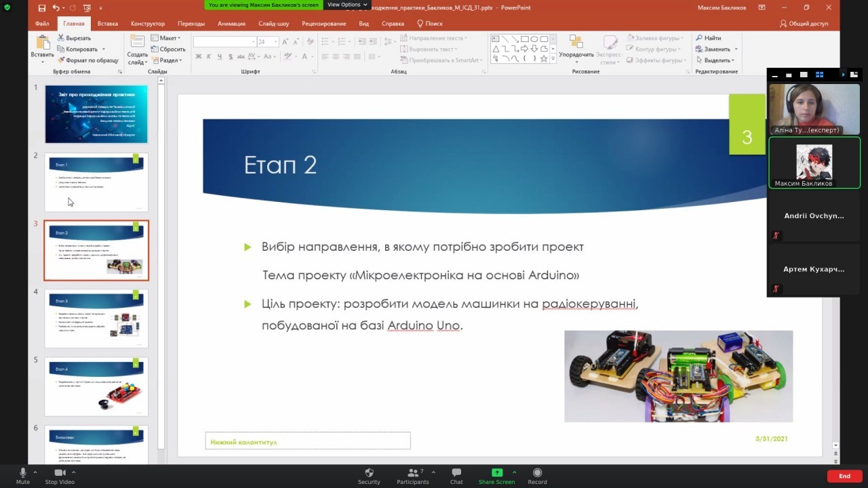
Task: Activate Format Painter (Формат по образцу)
Action: click(x=87, y=60)
